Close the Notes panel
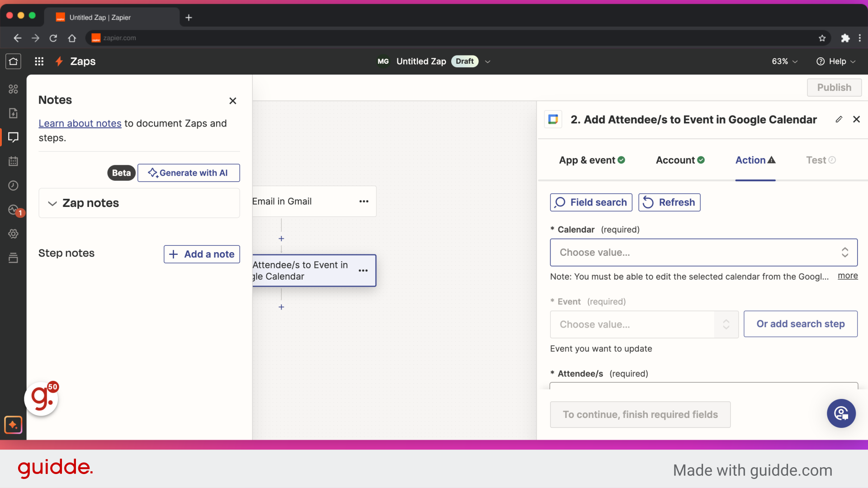The width and height of the screenshot is (868, 488). click(233, 101)
